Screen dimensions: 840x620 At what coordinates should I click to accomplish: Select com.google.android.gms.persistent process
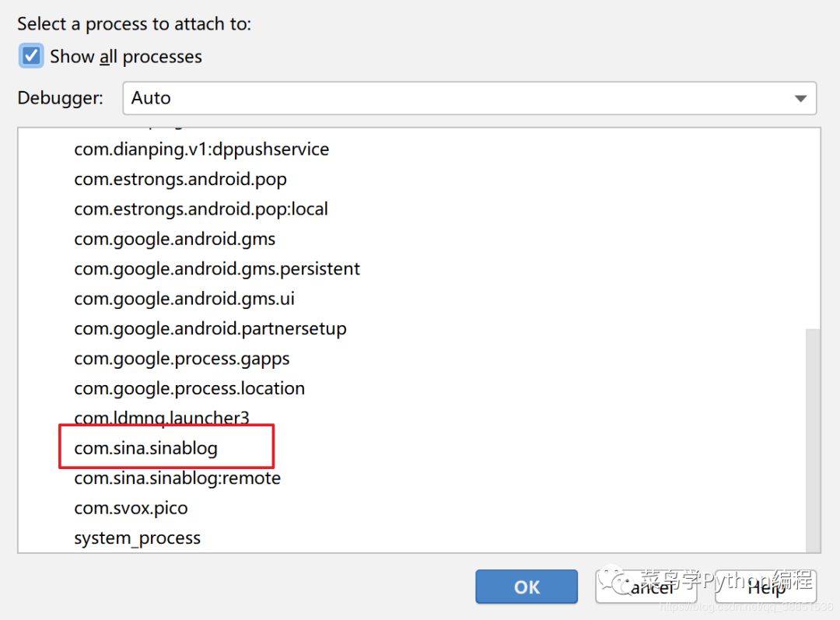pyautogui.click(x=217, y=268)
